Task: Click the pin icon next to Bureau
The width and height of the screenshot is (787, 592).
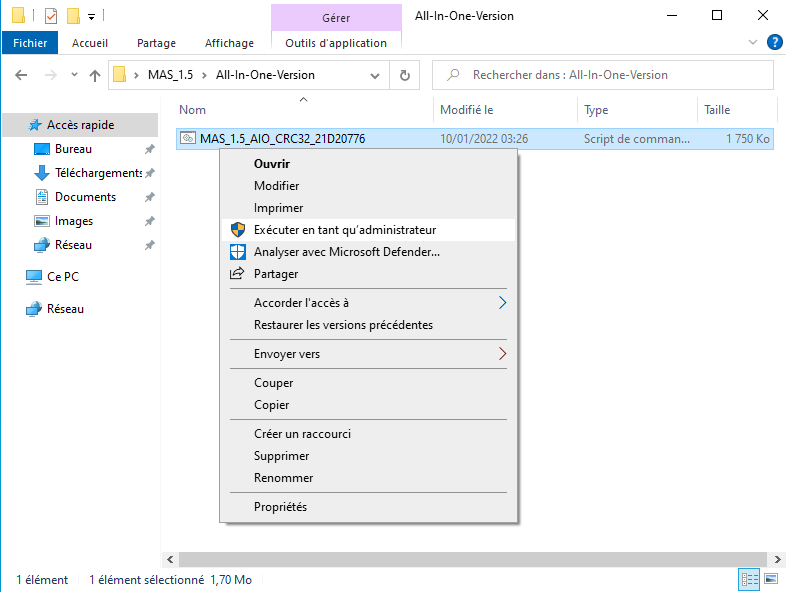Action: coord(150,149)
